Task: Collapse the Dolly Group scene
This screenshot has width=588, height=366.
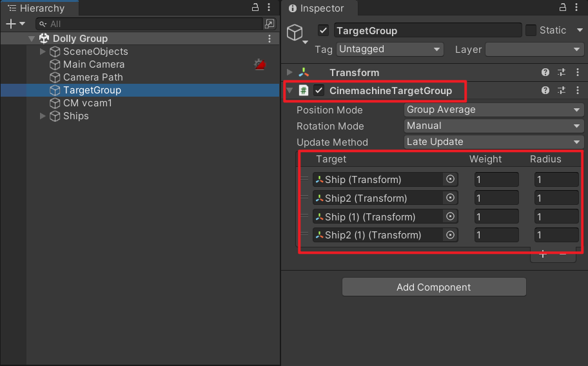Action: (x=32, y=39)
